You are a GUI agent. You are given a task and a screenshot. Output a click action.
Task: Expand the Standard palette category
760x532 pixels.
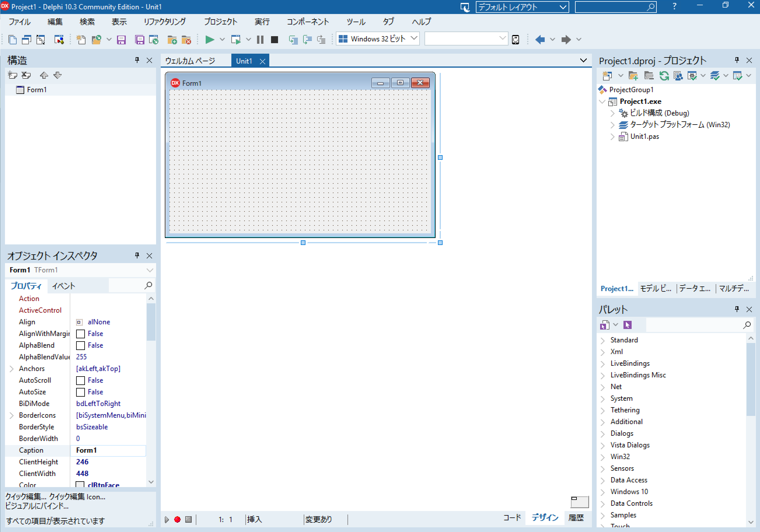(x=603, y=340)
